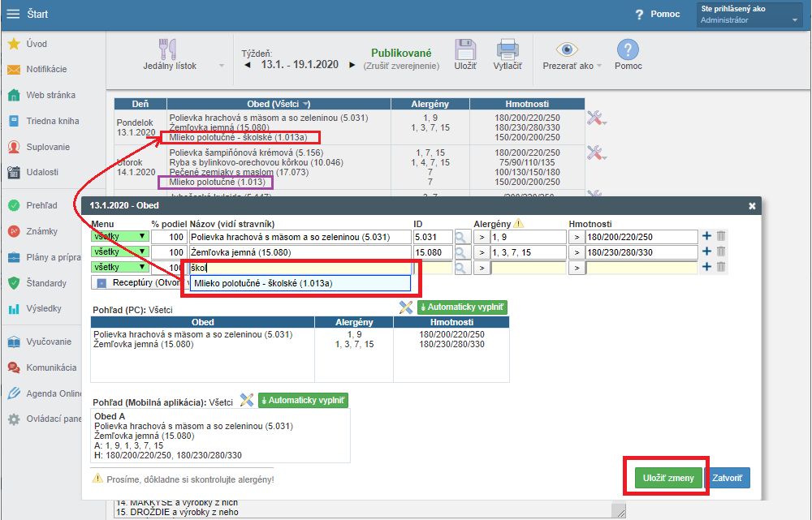Delete the Žemľovka jemná row with trash icon
The image size is (812, 520).
tap(721, 251)
